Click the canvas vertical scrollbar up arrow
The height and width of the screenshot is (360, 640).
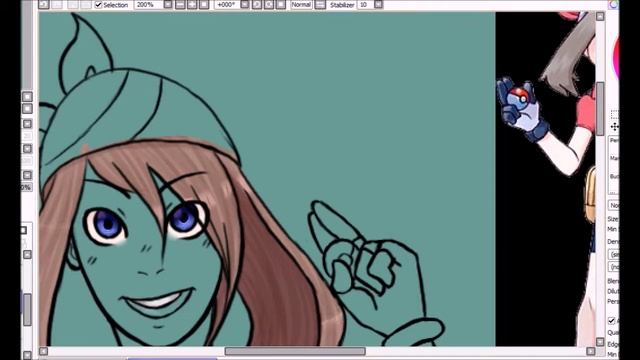[x=600, y=16]
